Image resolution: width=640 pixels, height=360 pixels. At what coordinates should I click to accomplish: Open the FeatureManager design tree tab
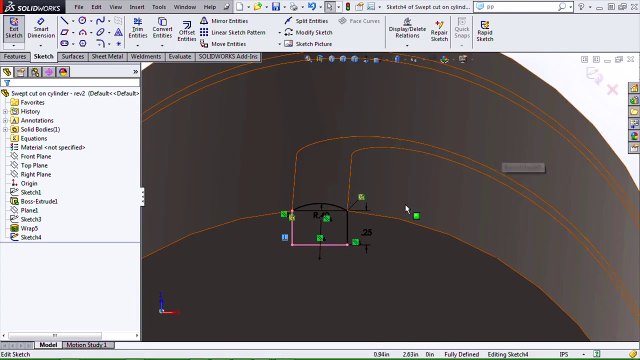point(7,72)
